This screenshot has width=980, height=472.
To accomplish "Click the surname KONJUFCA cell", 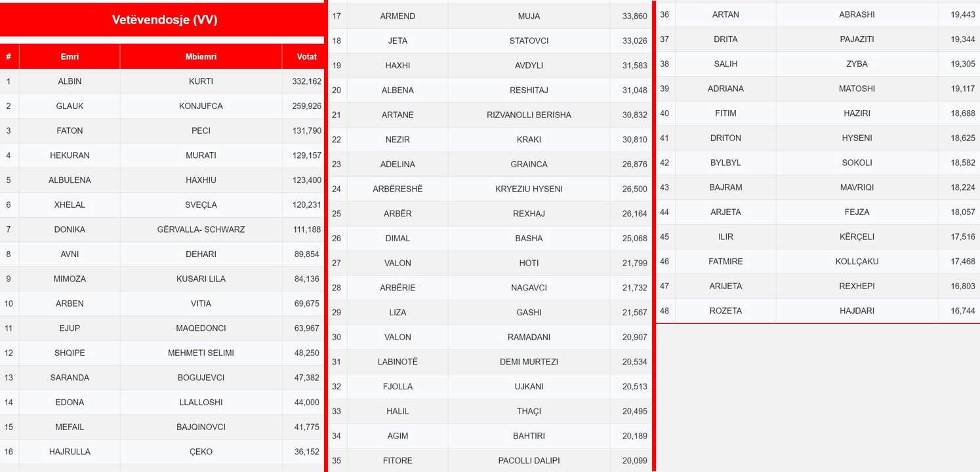I will tap(201, 106).
